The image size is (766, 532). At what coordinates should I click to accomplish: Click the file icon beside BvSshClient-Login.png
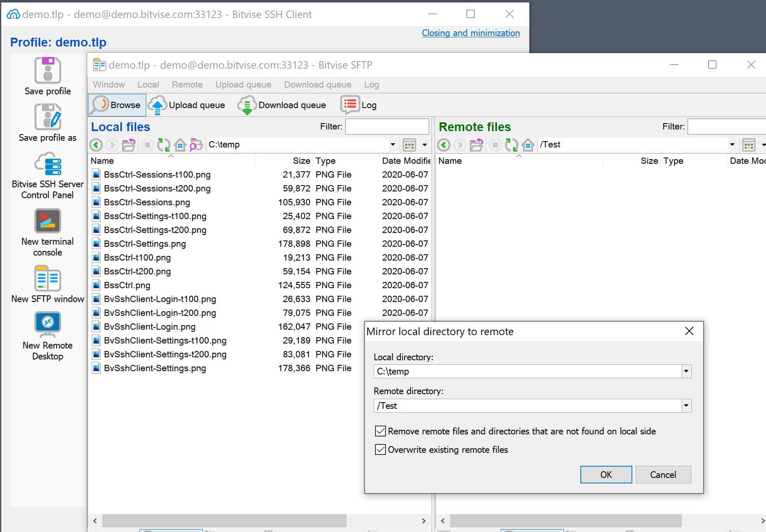(96, 327)
